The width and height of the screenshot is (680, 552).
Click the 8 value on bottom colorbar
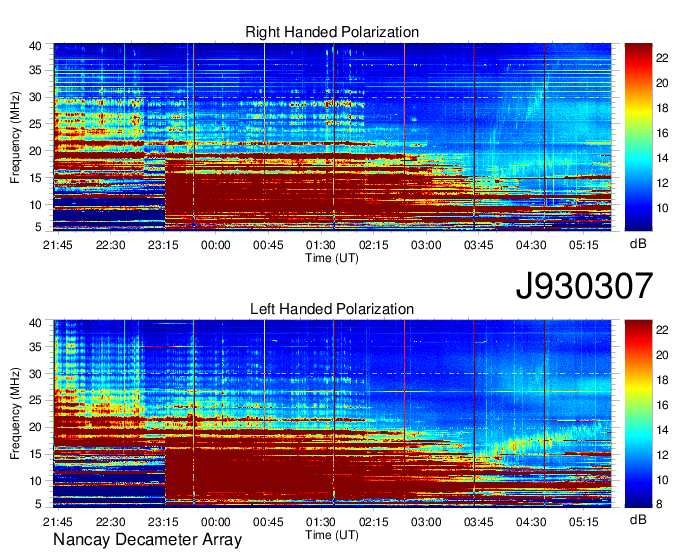pos(659,504)
